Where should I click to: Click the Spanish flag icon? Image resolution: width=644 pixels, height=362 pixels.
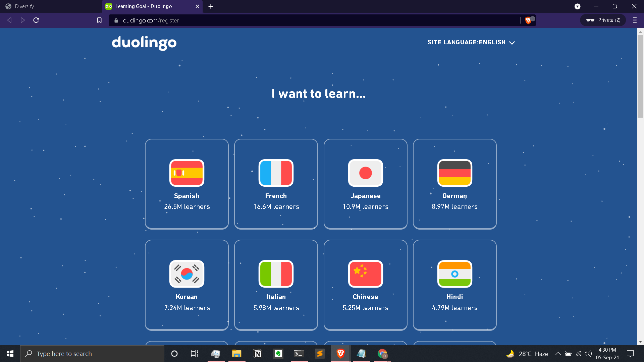186,173
